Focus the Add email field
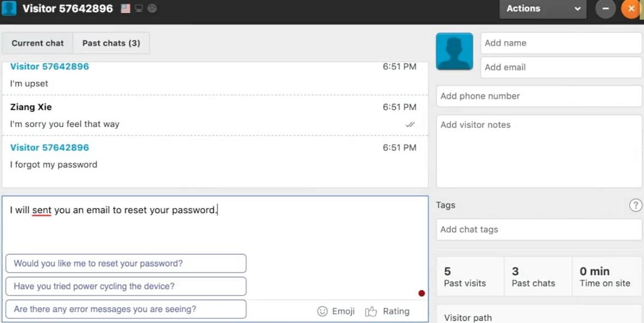 [x=561, y=68]
